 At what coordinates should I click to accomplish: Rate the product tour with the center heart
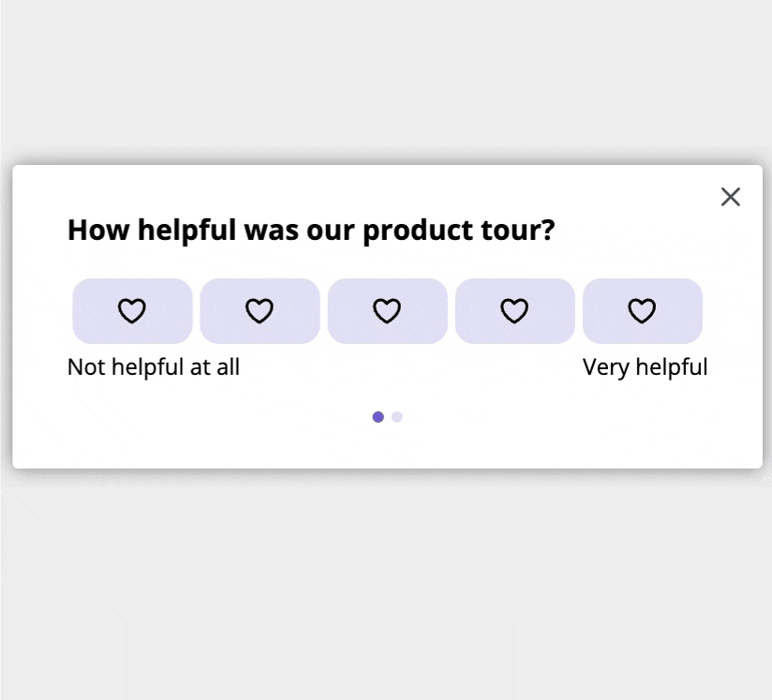tap(387, 310)
